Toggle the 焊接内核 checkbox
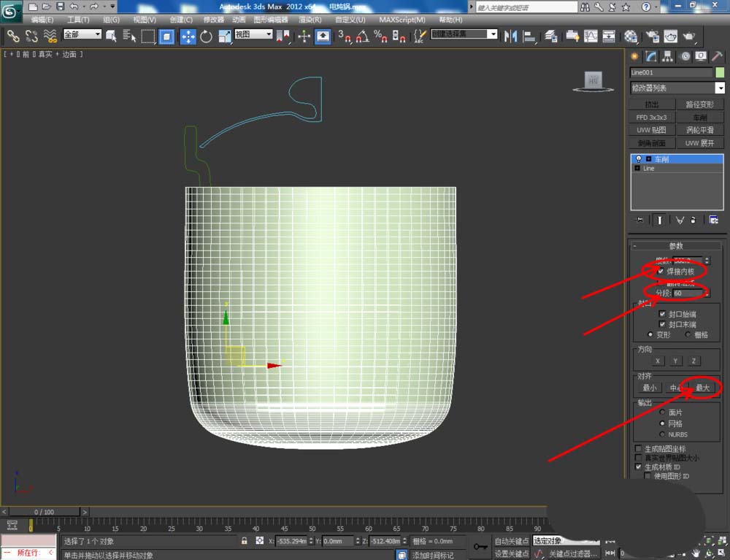This screenshot has height=560, width=730. (x=661, y=271)
